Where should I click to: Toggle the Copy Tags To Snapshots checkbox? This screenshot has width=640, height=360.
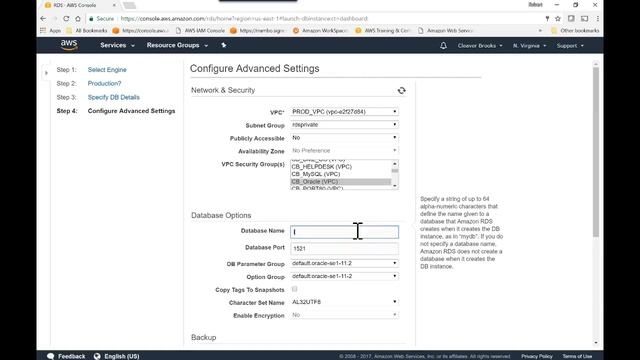(294, 289)
